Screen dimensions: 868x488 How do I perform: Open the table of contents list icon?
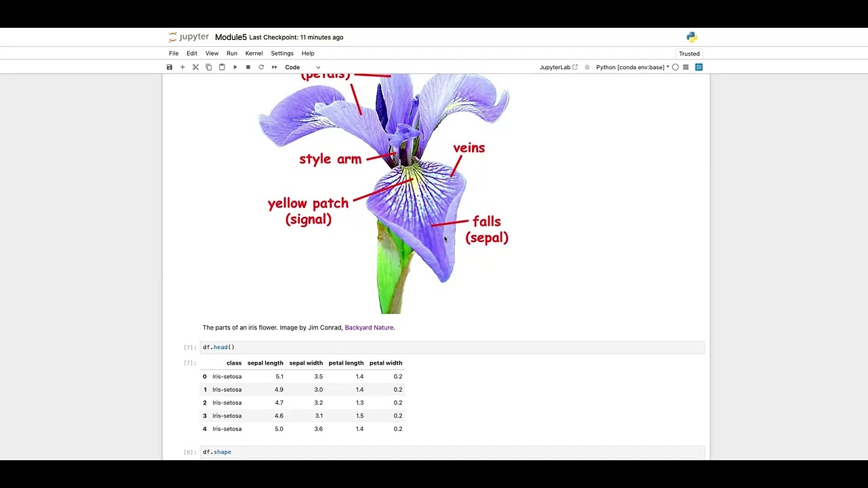pos(686,67)
